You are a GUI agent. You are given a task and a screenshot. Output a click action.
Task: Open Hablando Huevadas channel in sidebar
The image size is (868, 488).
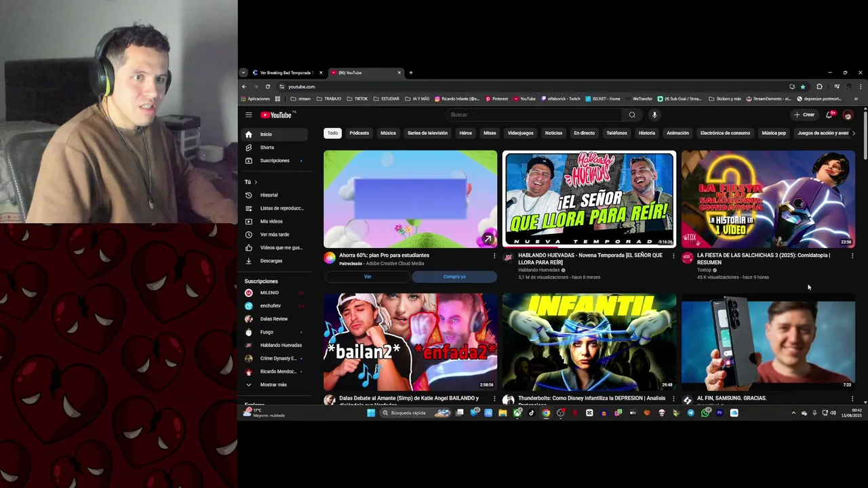click(275, 345)
